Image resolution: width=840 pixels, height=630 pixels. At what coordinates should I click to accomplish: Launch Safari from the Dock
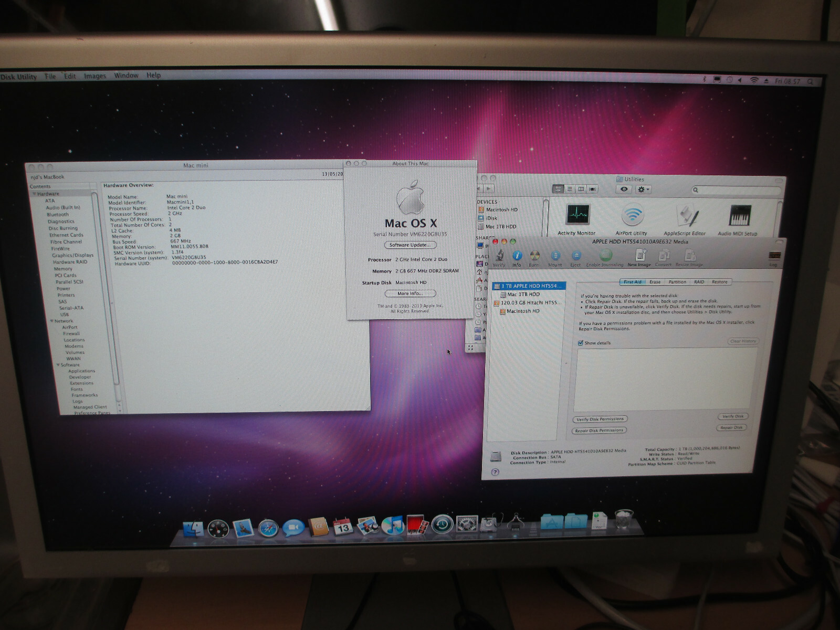268,528
